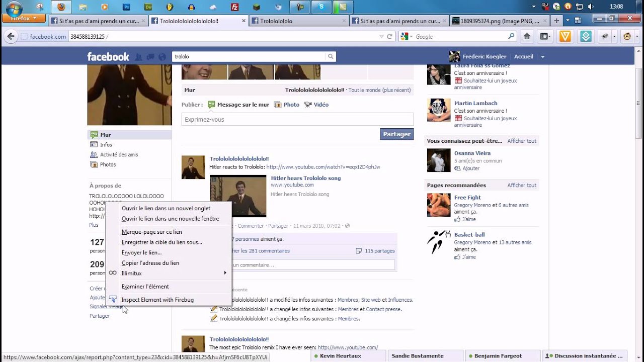Go to Accueil home link
This screenshot has width=644, height=362.
click(x=523, y=57)
